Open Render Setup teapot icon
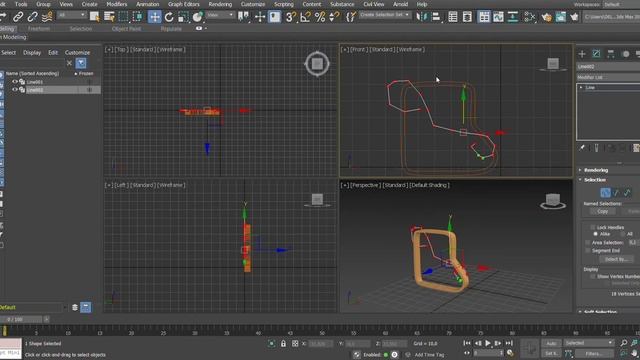Image resolution: width=640 pixels, height=360 pixels. pyautogui.click(x=546, y=17)
